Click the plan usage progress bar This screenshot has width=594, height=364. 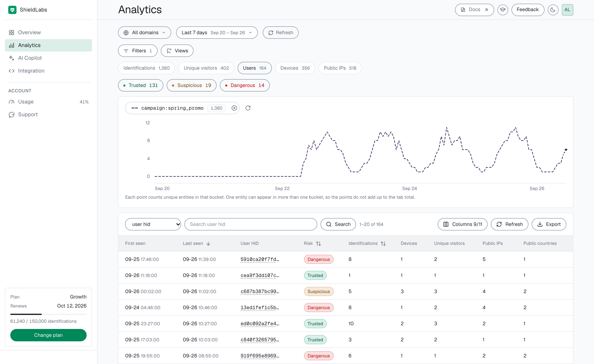[x=48, y=314]
